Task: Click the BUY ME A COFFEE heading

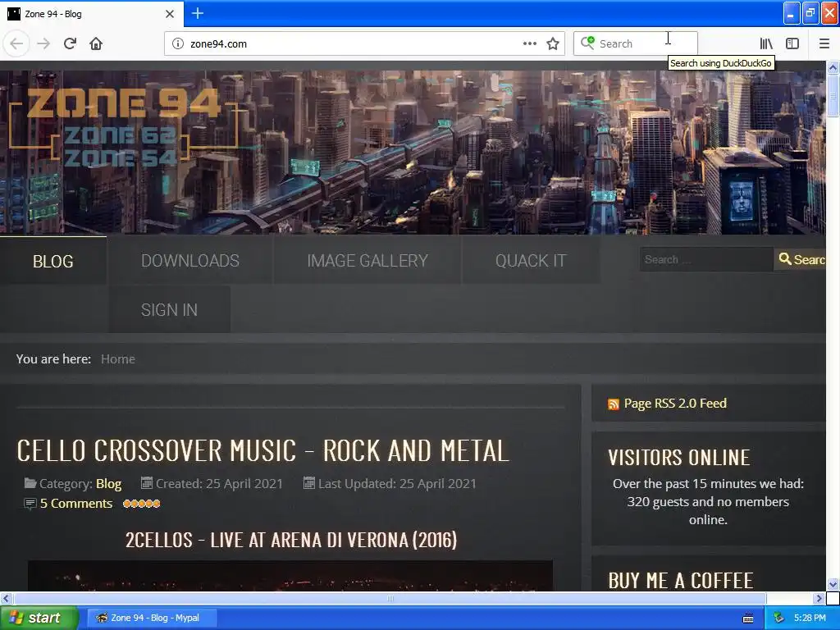Action: pyautogui.click(x=680, y=581)
